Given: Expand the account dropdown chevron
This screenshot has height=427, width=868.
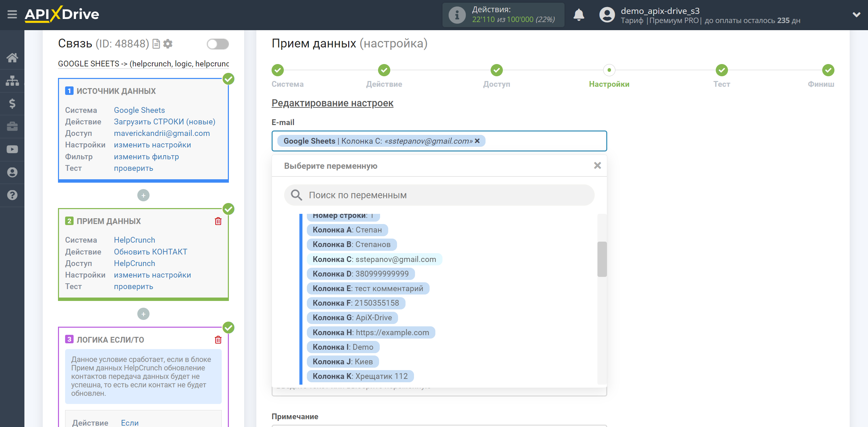Looking at the screenshot, I should (856, 15).
